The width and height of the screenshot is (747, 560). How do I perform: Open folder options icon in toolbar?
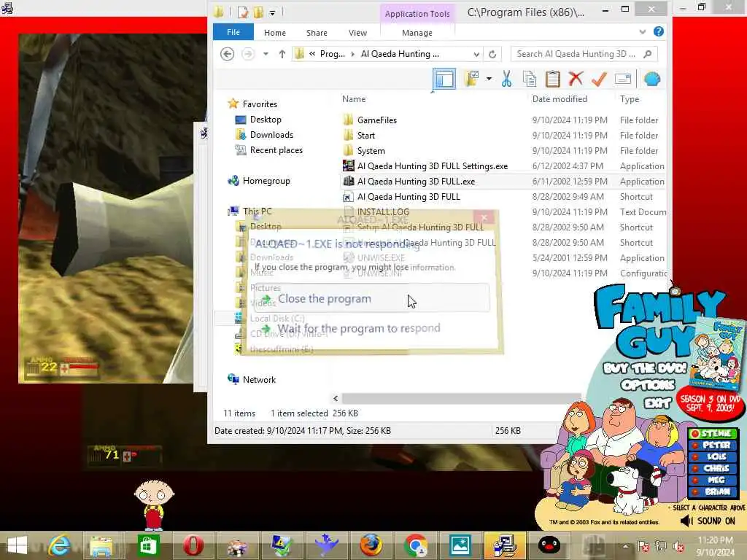(472, 79)
